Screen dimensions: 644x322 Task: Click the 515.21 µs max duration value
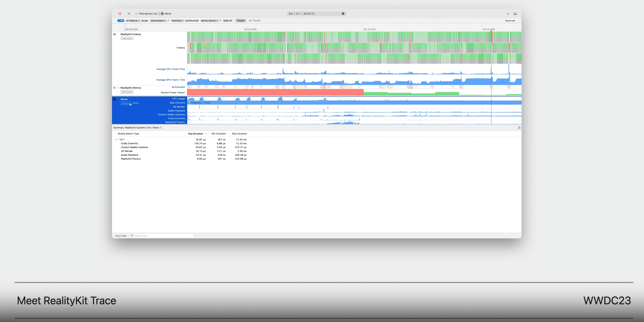pyautogui.click(x=241, y=147)
